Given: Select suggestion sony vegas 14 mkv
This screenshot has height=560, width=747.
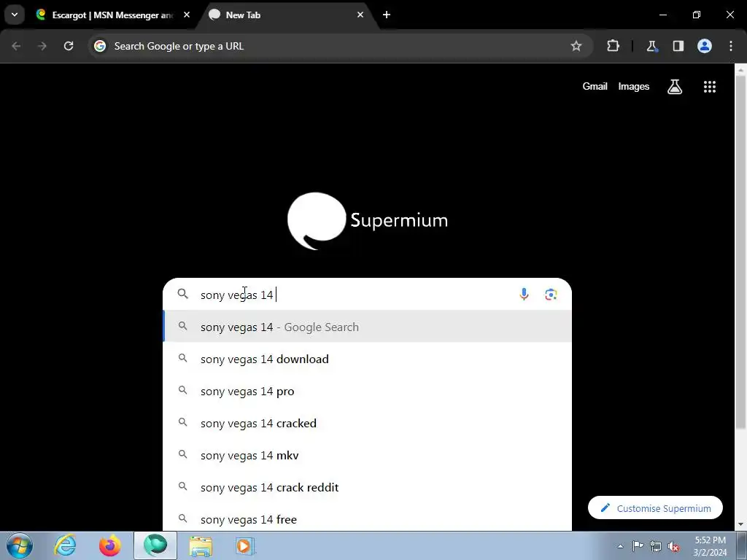Looking at the screenshot, I should tap(368, 455).
